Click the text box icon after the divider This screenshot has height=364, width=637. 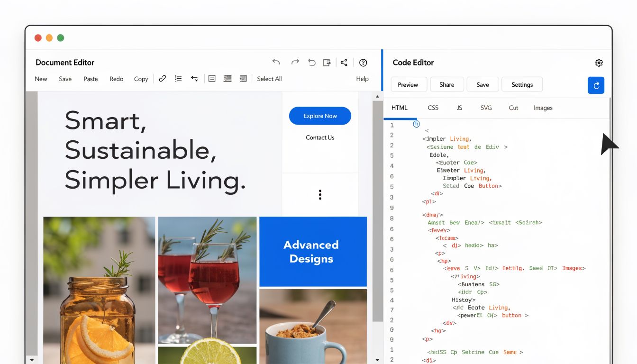pos(212,79)
